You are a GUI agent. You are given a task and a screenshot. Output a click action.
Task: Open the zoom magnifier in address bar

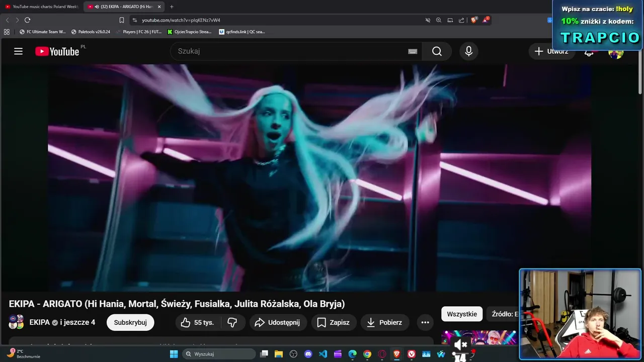tap(439, 20)
